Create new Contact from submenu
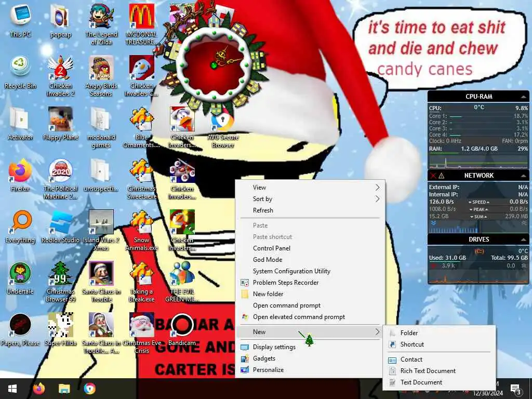 440,360
